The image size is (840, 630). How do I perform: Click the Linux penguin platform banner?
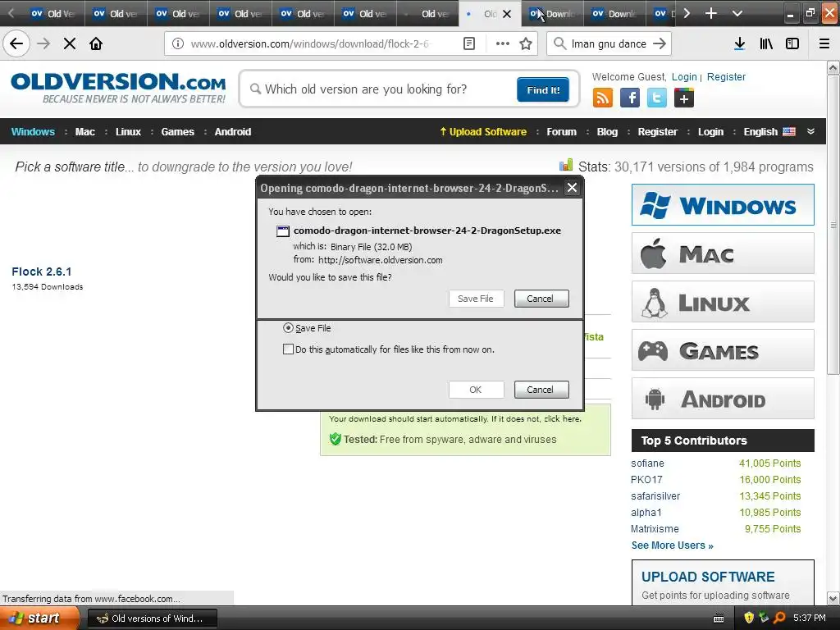coord(723,302)
